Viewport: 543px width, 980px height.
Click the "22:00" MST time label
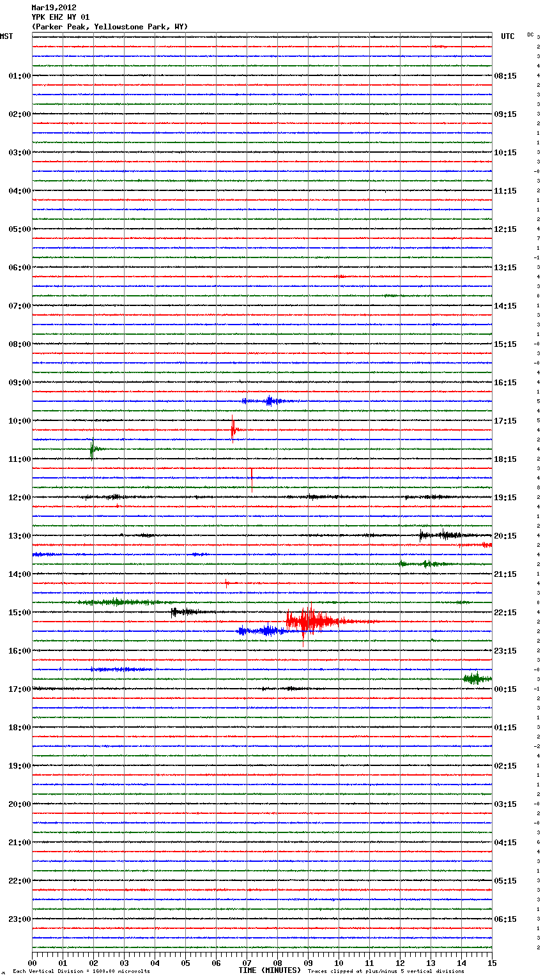[x=19, y=881]
